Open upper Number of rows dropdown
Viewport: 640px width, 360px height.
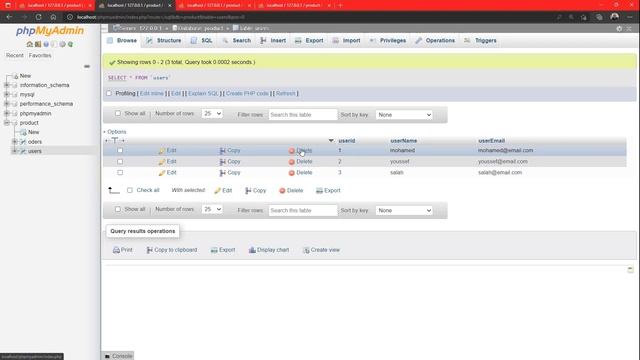click(x=212, y=113)
